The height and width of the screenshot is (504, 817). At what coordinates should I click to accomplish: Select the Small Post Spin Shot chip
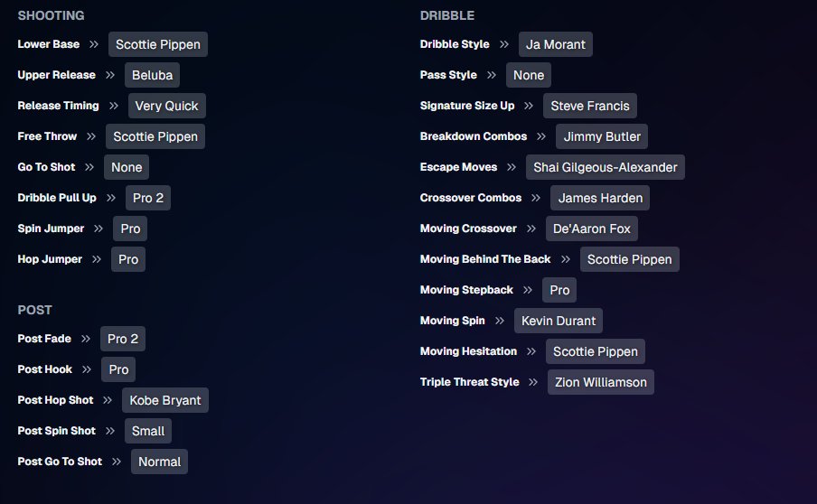pos(148,431)
